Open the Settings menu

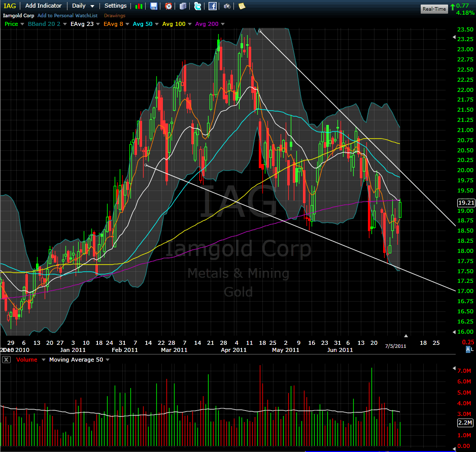coord(115,6)
